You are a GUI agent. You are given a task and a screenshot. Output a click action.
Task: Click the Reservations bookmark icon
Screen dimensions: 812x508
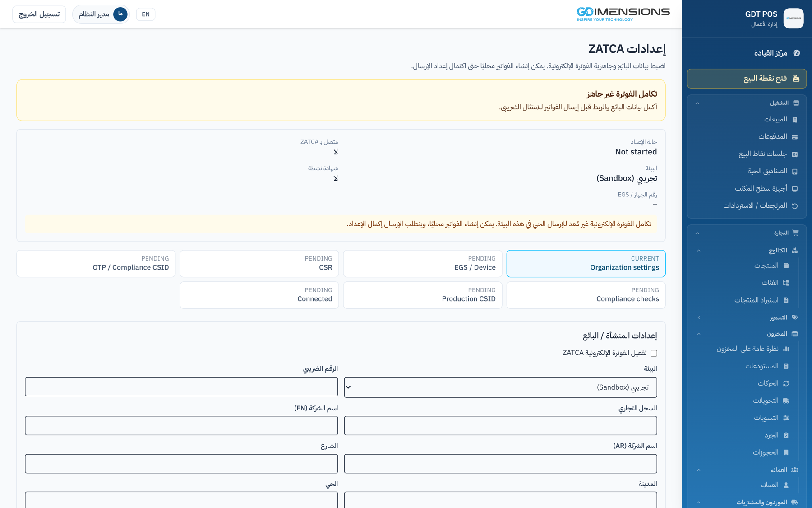786,452
